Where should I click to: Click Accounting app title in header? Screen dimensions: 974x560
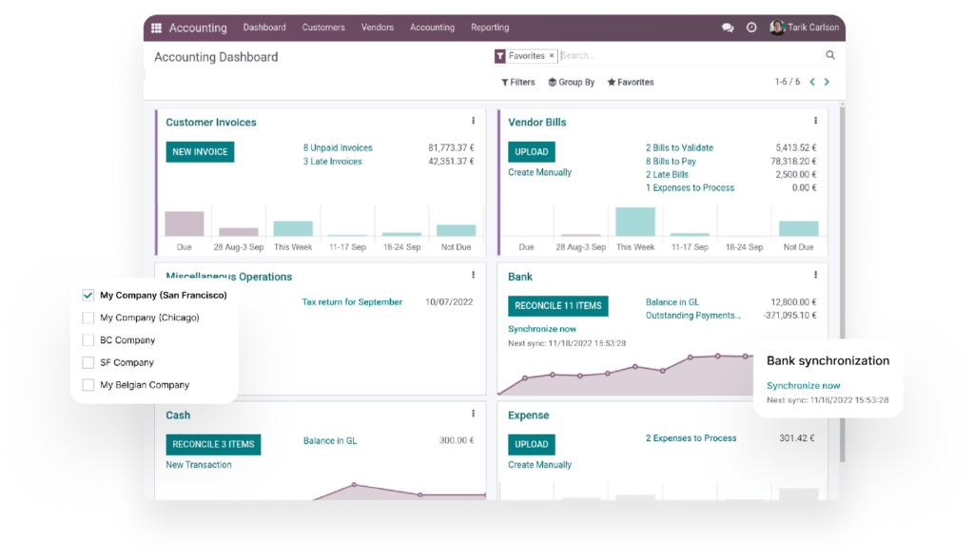click(198, 28)
